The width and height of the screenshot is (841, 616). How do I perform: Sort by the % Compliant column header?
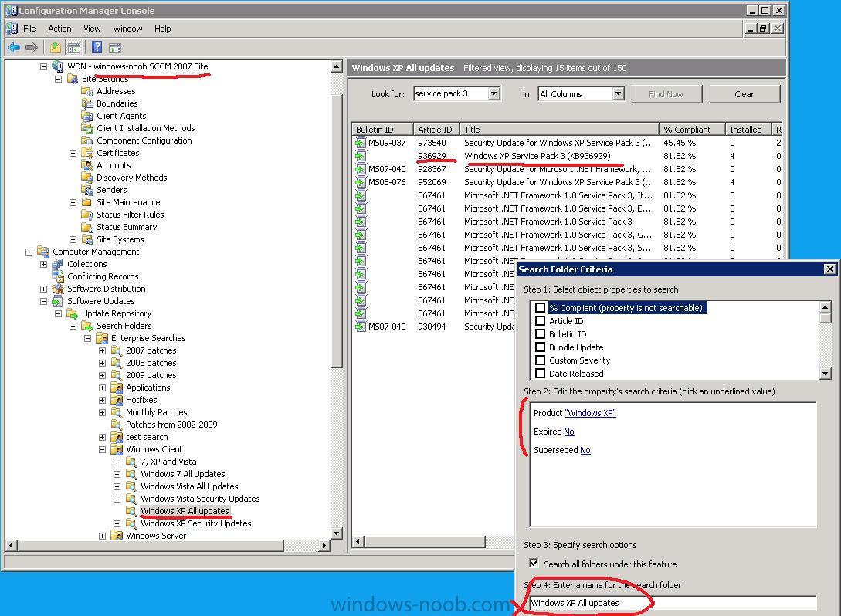[692, 129]
